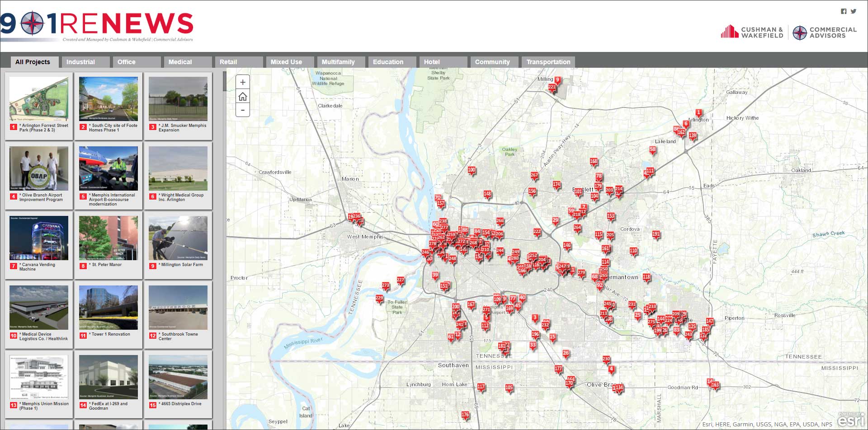
Task: Select map marker 273 west of Memphis
Action: [386, 286]
